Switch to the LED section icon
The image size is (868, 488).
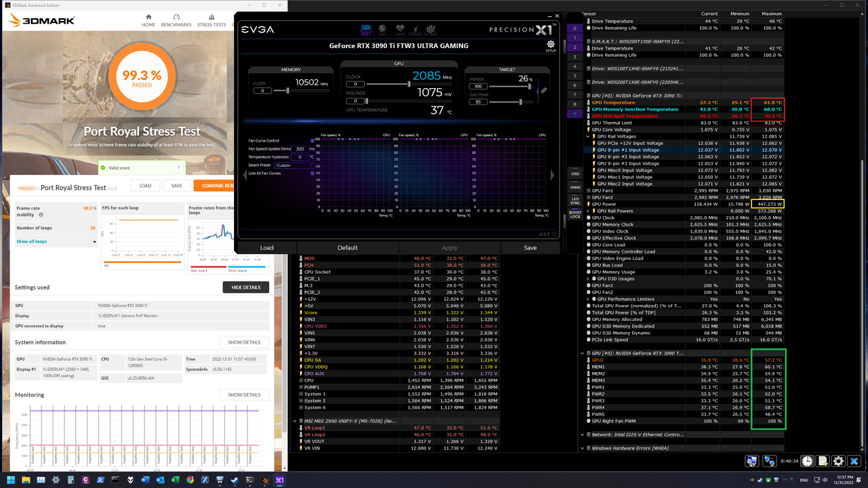tap(382, 30)
